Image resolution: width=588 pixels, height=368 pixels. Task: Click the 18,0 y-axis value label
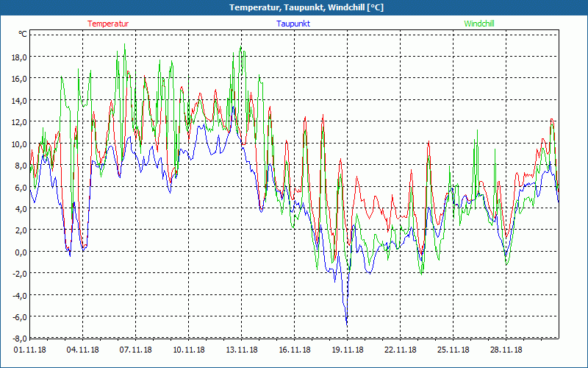click(x=18, y=57)
